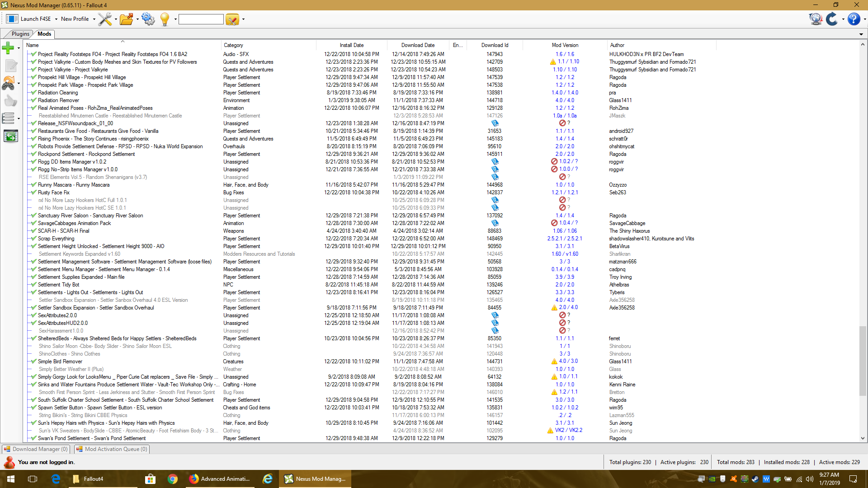Image resolution: width=868 pixels, height=488 pixels.
Task: Sort by the Install Date column header
Action: (x=352, y=45)
